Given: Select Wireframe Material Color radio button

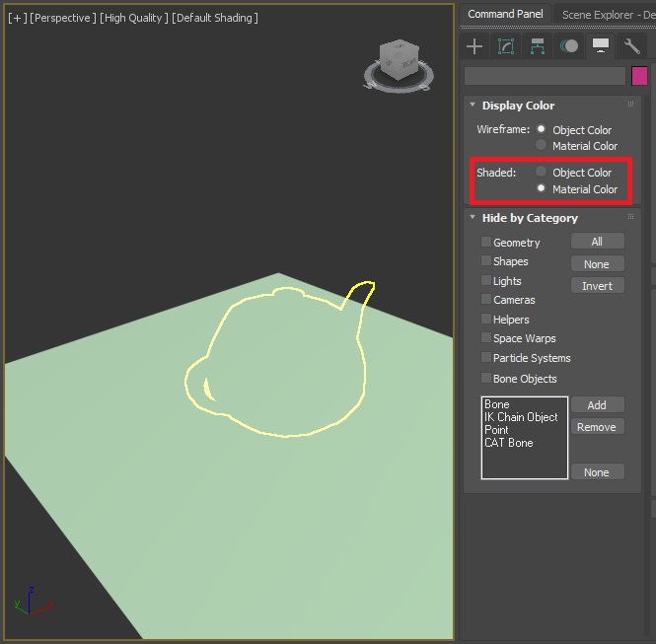Looking at the screenshot, I should point(541,145).
